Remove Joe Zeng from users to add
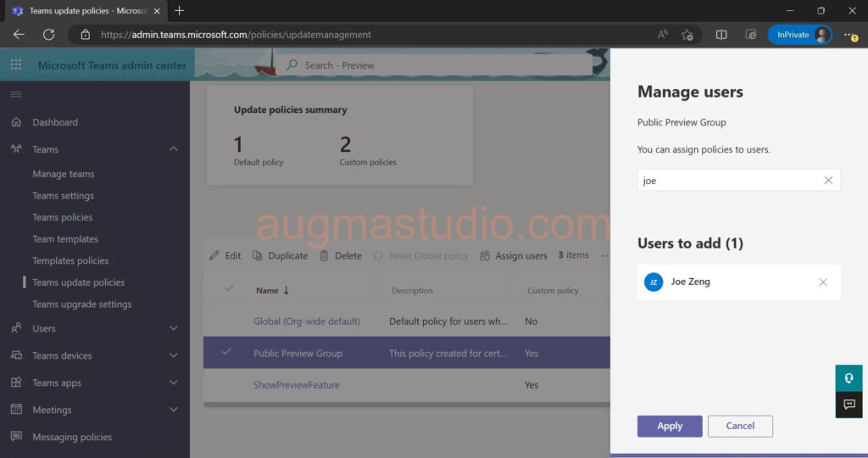868x458 pixels. 823,282
